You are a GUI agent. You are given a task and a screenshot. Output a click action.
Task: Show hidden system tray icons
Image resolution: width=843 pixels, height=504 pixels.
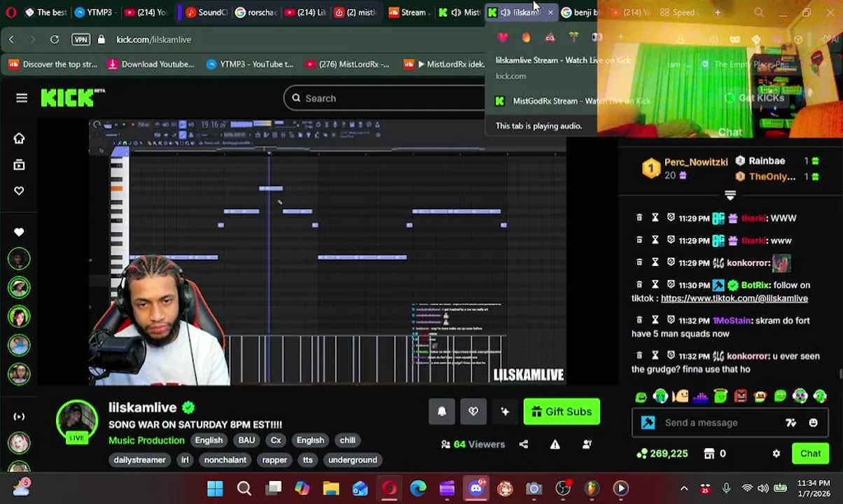point(684,489)
